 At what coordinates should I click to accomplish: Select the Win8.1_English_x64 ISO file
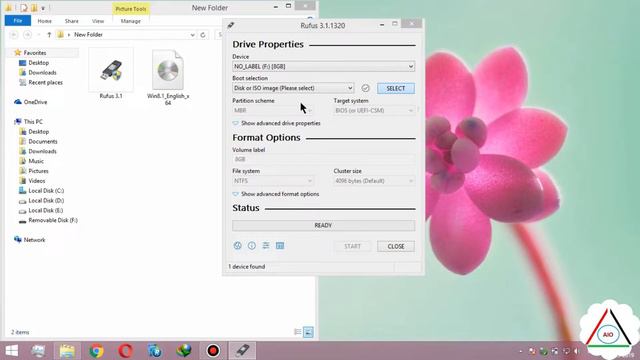(x=168, y=78)
